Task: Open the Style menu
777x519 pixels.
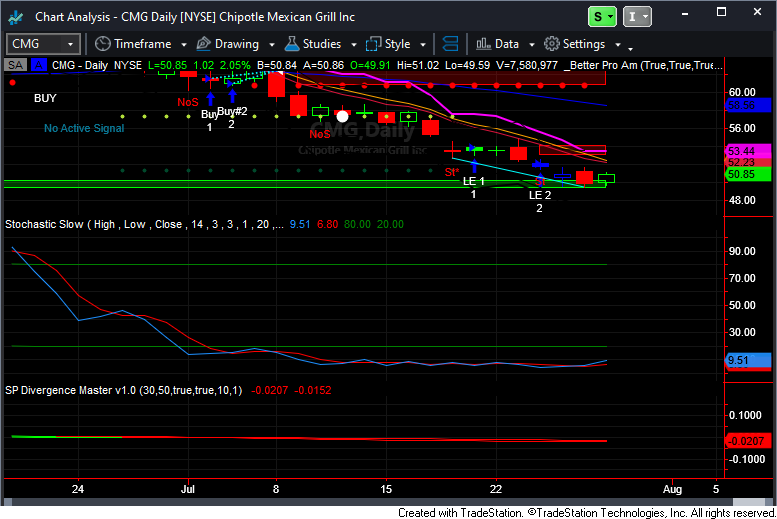Action: (x=397, y=44)
